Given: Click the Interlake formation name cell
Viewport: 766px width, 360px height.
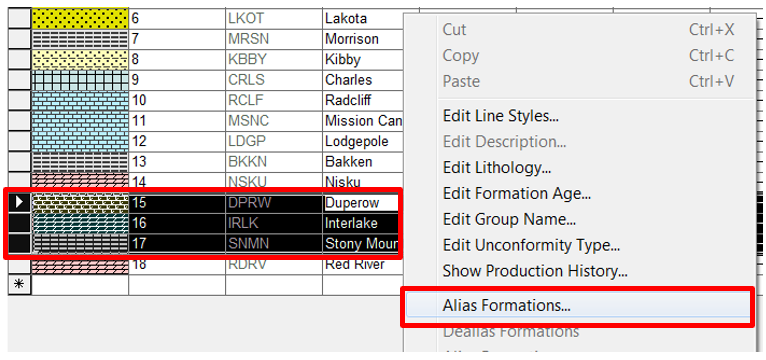Looking at the screenshot, I should [x=361, y=223].
